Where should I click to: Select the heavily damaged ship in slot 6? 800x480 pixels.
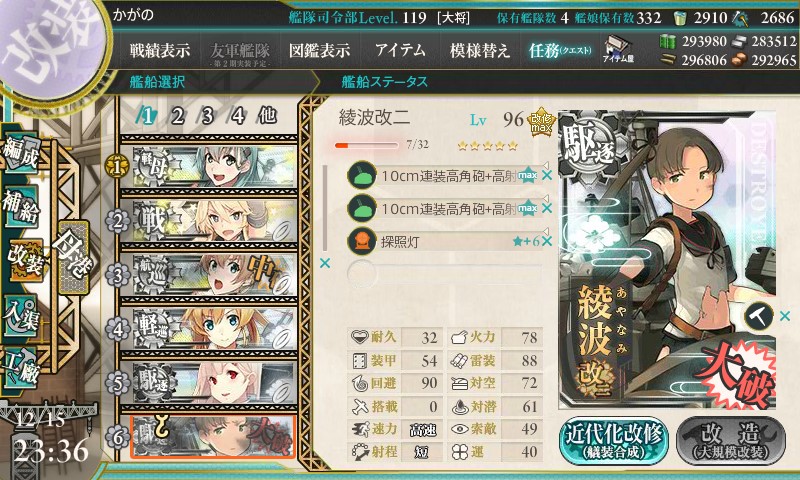pos(213,437)
